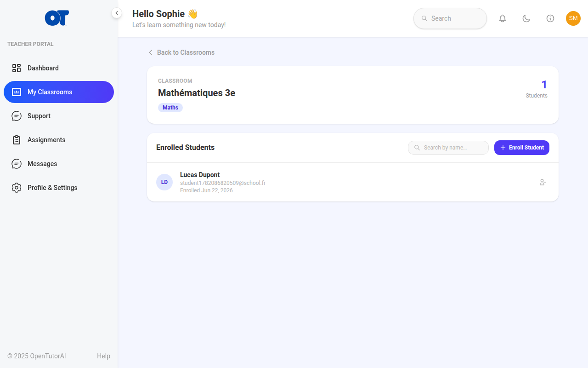Click the magnifier in Search by name
The width and height of the screenshot is (588, 368).
coord(417,148)
